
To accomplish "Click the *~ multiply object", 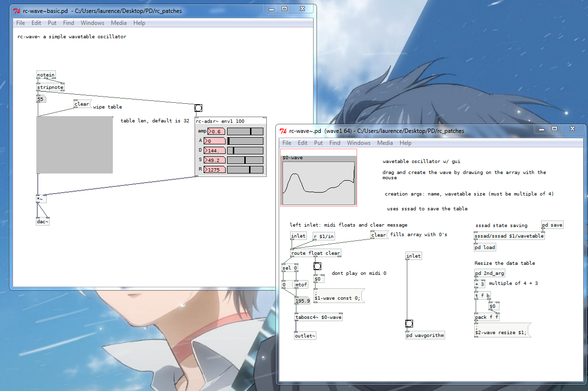I will pos(42,199).
